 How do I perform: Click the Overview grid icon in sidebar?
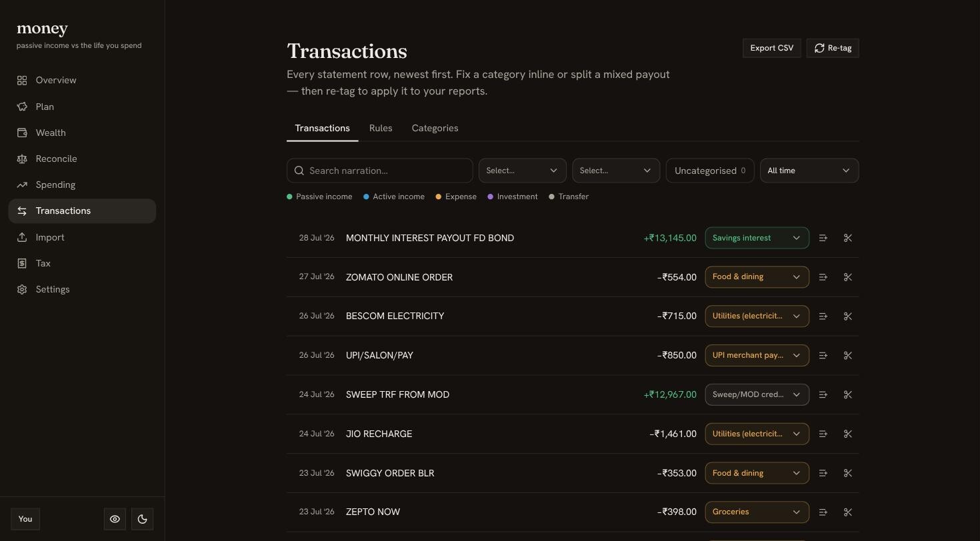point(22,81)
